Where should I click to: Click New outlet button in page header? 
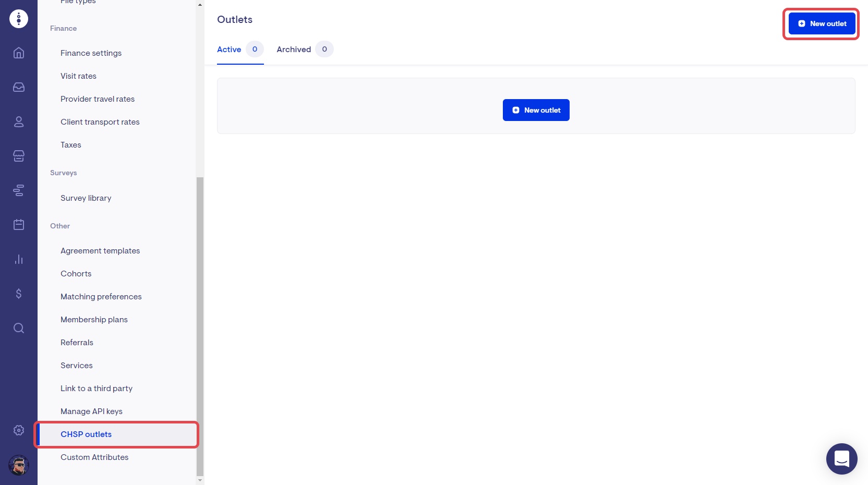coord(822,23)
